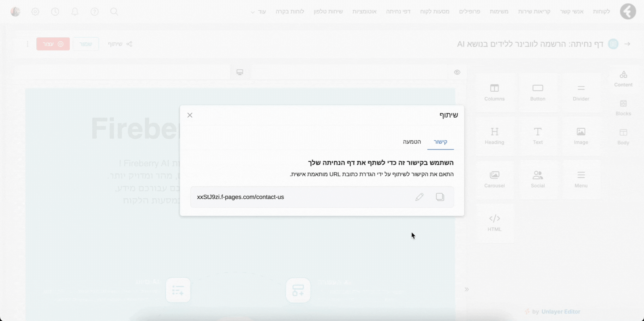
Task: Open the history clock icon
Action: (x=55, y=12)
